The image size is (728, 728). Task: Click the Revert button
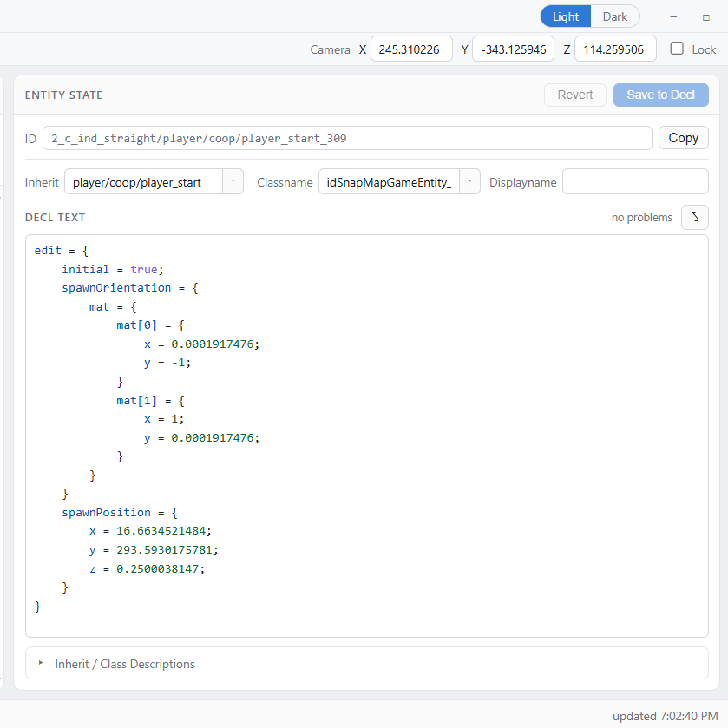click(574, 95)
